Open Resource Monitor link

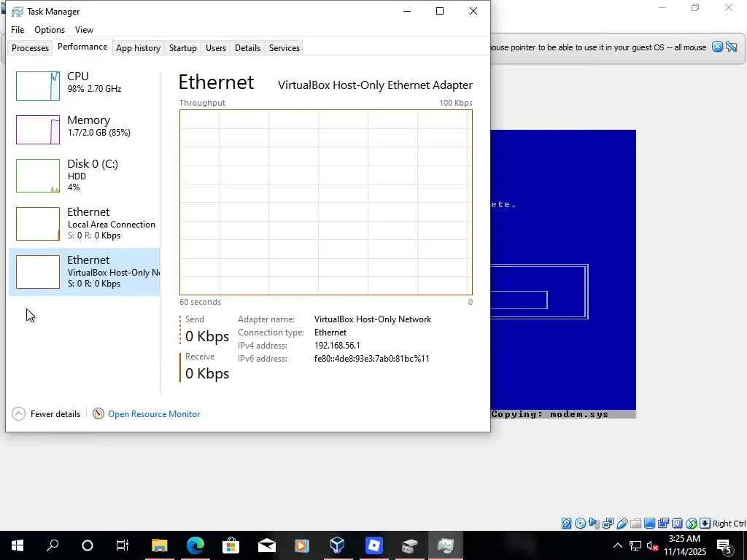(154, 414)
